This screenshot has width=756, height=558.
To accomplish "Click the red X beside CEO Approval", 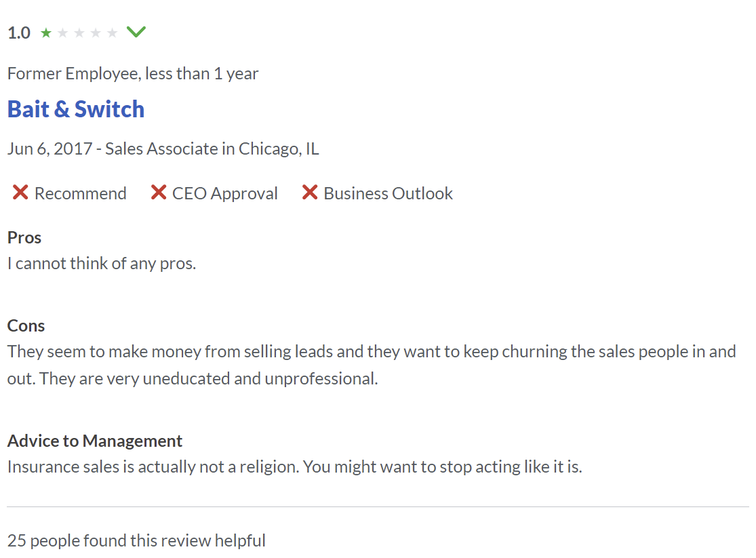I will click(x=159, y=193).
